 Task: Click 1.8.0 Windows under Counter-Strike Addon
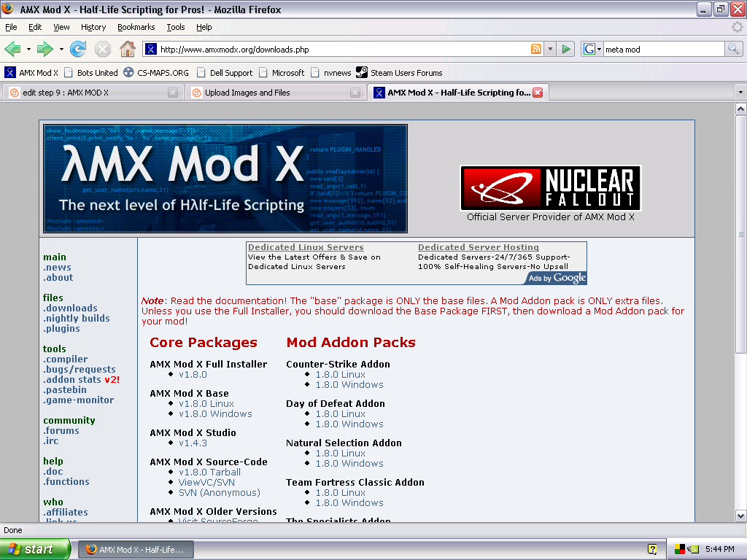(349, 385)
